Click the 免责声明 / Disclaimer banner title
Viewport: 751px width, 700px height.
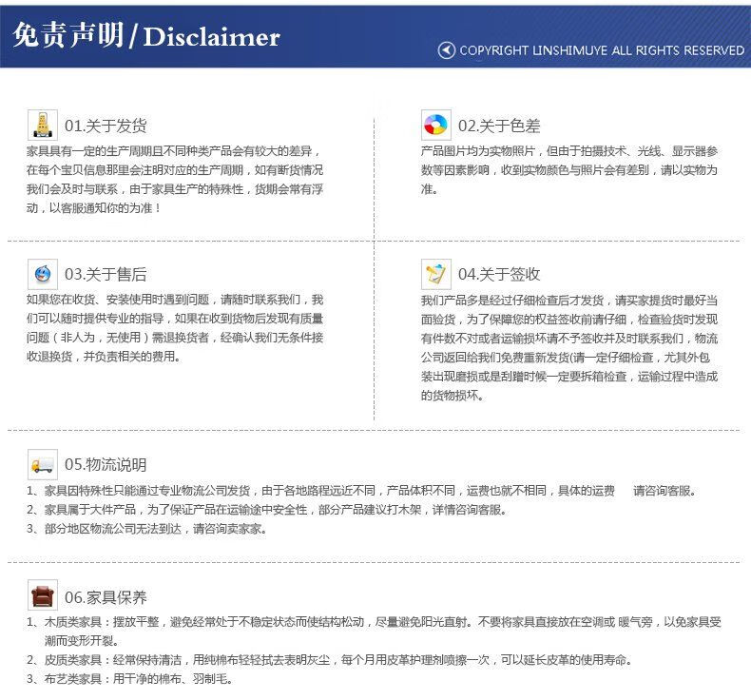click(146, 36)
